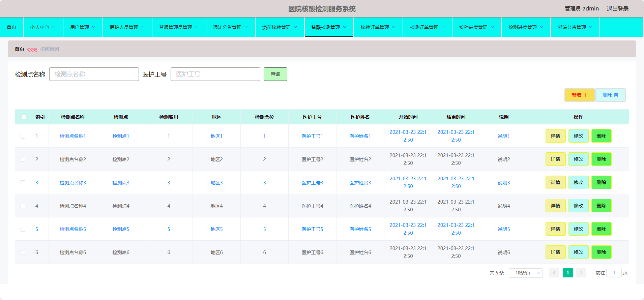Click 删除 button for 检测点名称6 row
Screen dimensions: 644x300
[x=602, y=252]
